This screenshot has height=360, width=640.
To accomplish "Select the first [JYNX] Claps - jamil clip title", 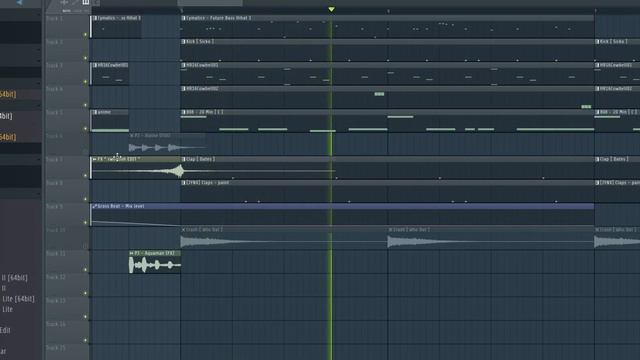I will (207, 183).
